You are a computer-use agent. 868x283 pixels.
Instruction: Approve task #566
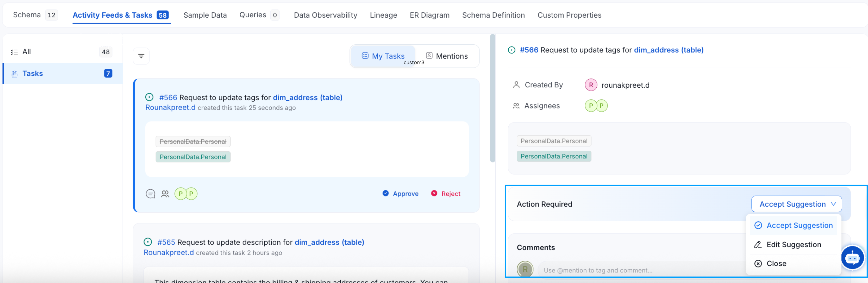tap(400, 194)
